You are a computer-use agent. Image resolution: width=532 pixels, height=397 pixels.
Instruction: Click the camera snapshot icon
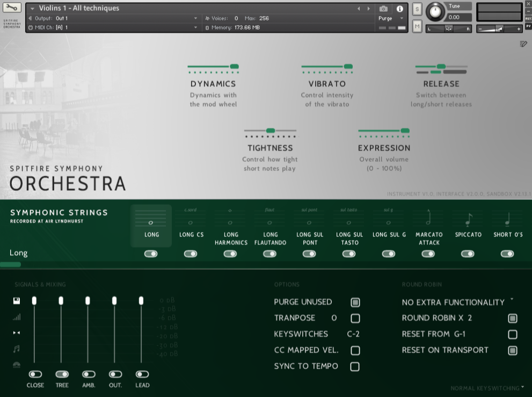tap(383, 9)
